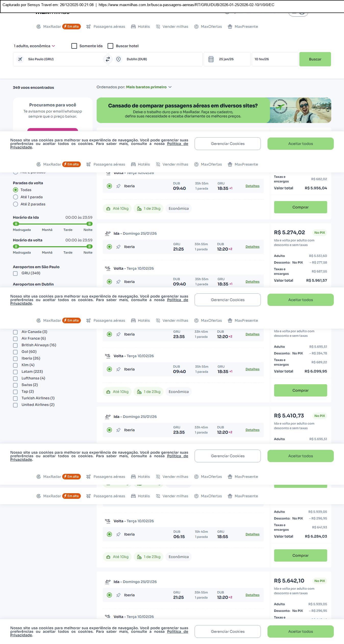This screenshot has width=344, height=644.
Task: Click the bed icon next to Hotéis
Action: 133,27
